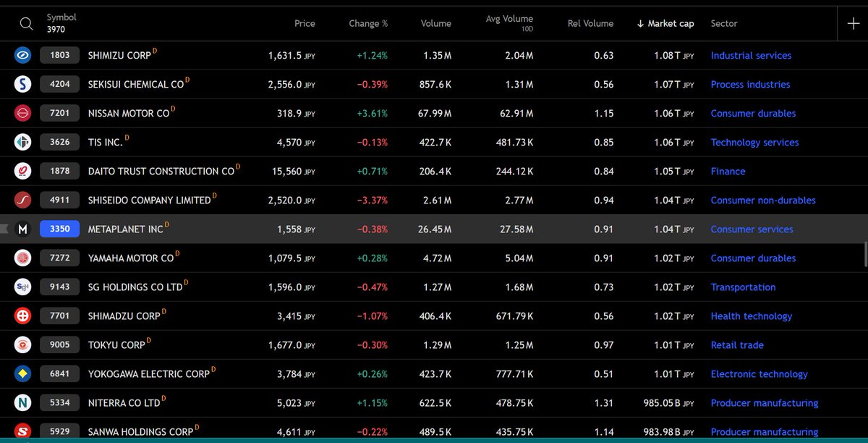Open ticker 7272 symbol badge
The width and height of the screenshot is (868, 443).
pos(59,258)
